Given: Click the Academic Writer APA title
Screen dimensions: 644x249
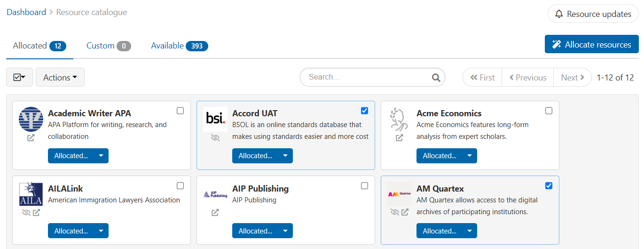Looking at the screenshot, I should (x=89, y=113).
